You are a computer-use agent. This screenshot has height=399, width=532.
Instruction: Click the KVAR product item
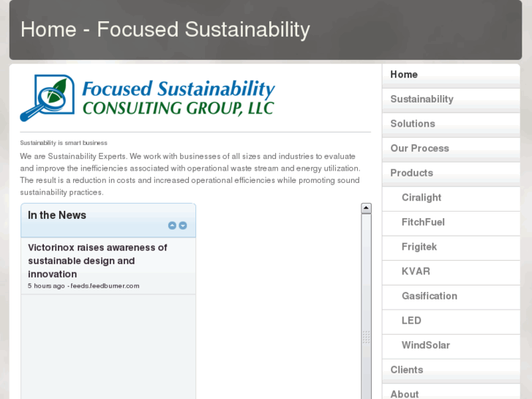(x=416, y=272)
